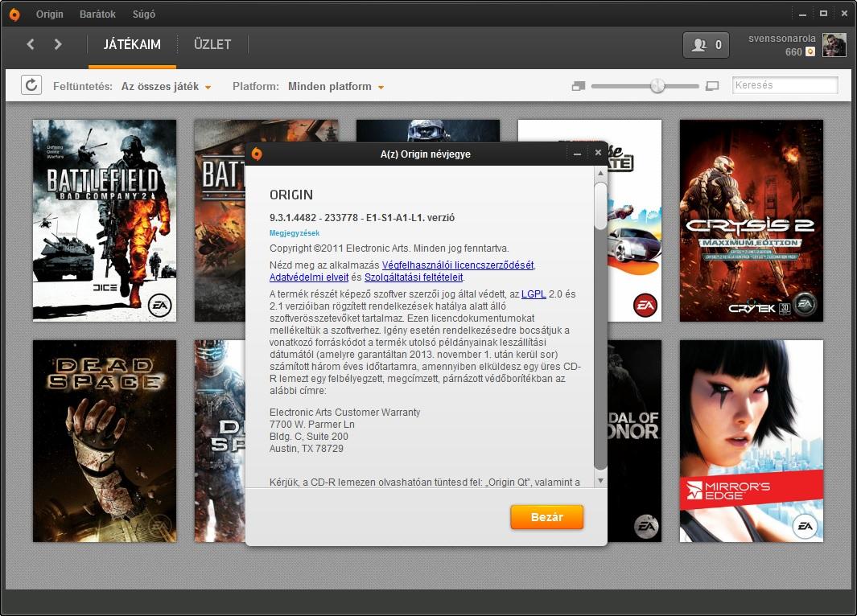Open the Barátok menu
Viewport: 857px width, 616px height.
click(x=97, y=14)
